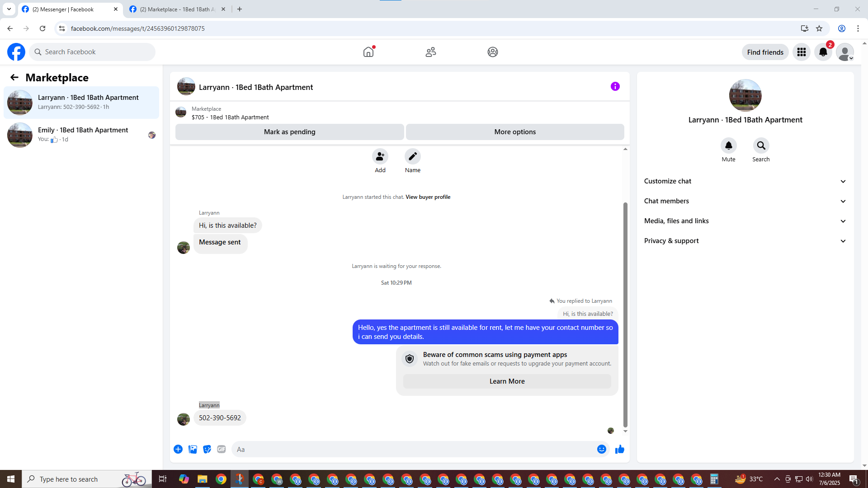
Task: Open View buyer profile link
Action: point(428,197)
